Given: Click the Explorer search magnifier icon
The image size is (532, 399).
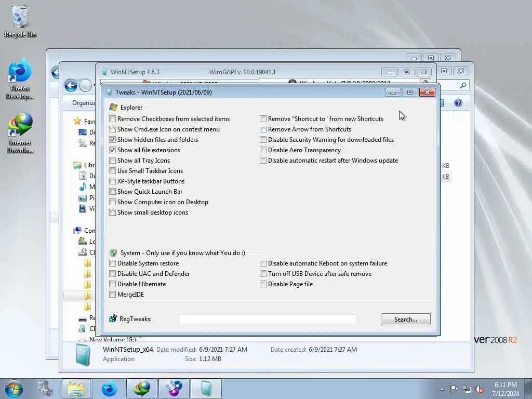Looking at the screenshot, I should click(463, 86).
